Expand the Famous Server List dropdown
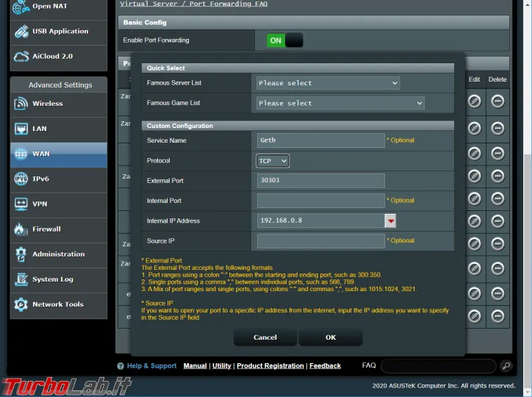The height and width of the screenshot is (397, 532). [x=328, y=83]
